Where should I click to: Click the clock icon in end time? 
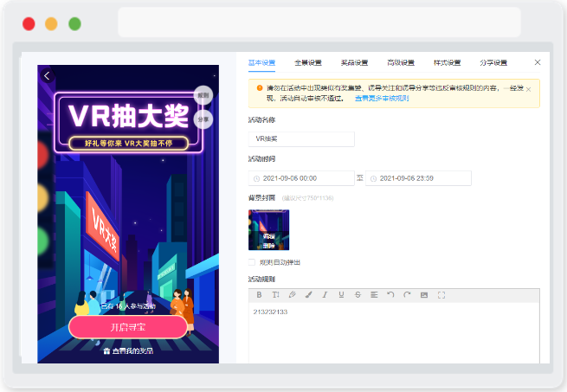tap(374, 178)
